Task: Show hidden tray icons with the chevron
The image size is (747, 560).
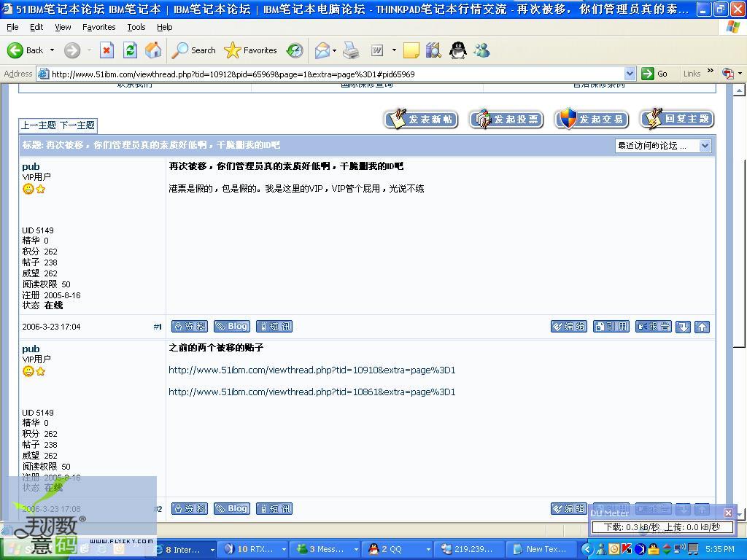Action: pos(587,549)
